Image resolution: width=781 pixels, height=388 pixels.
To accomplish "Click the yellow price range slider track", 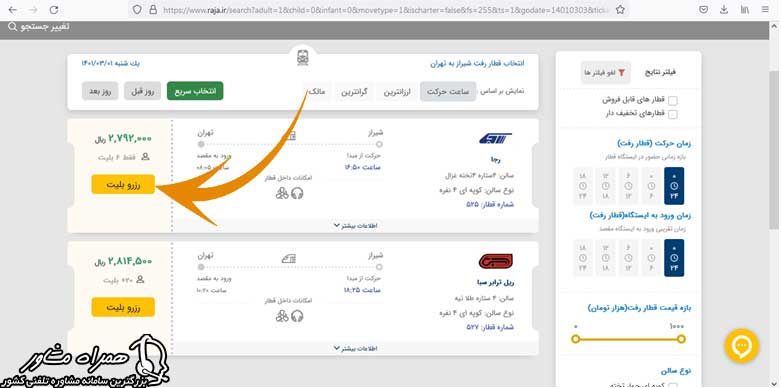I will (628, 339).
